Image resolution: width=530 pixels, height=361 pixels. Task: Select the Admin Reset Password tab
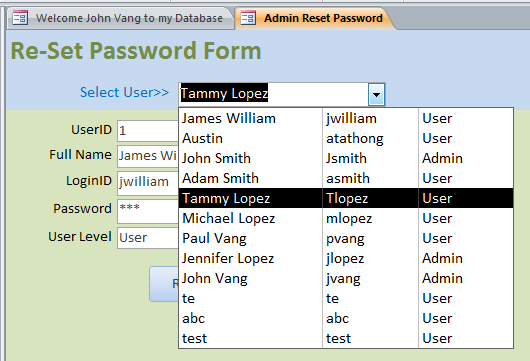(x=315, y=18)
